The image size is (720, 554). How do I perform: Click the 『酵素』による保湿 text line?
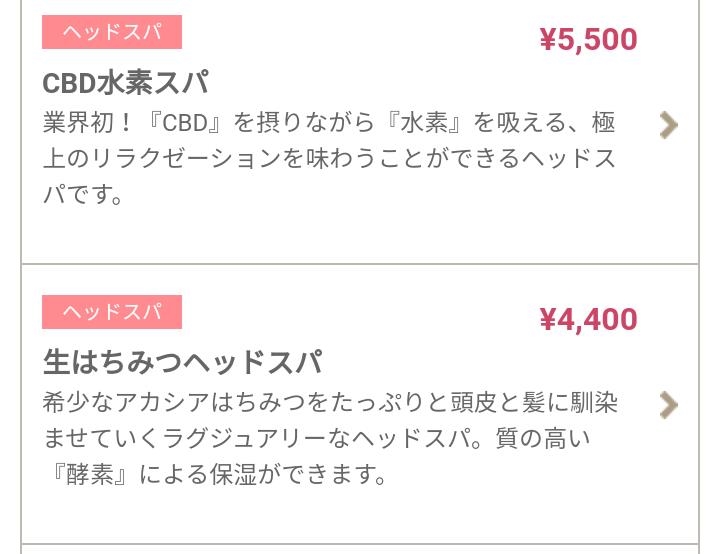216,475
